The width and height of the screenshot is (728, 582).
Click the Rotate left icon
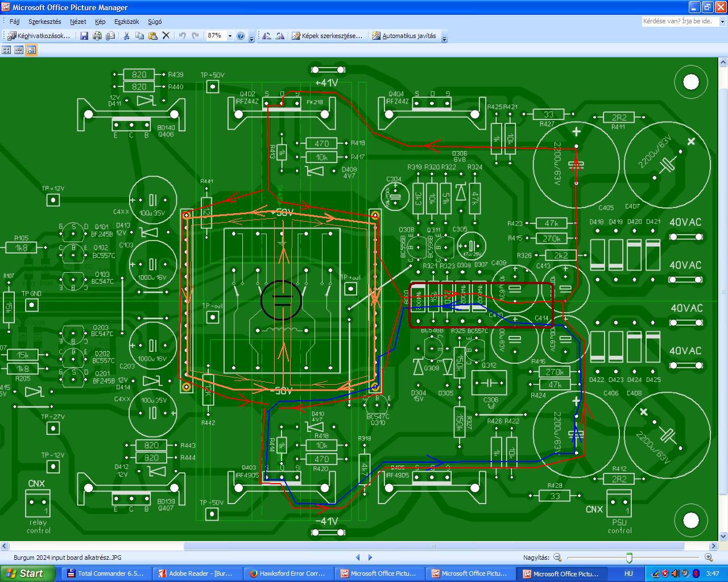click(x=266, y=36)
